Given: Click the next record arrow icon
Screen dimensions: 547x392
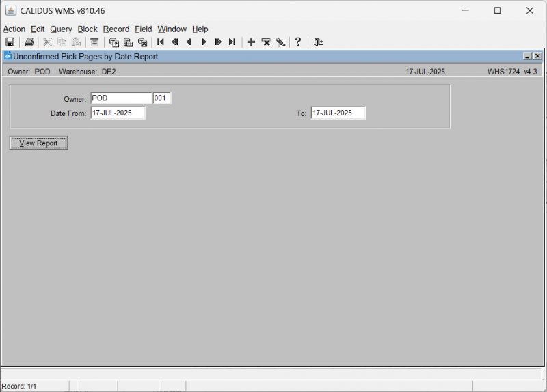Looking at the screenshot, I should pos(204,42).
